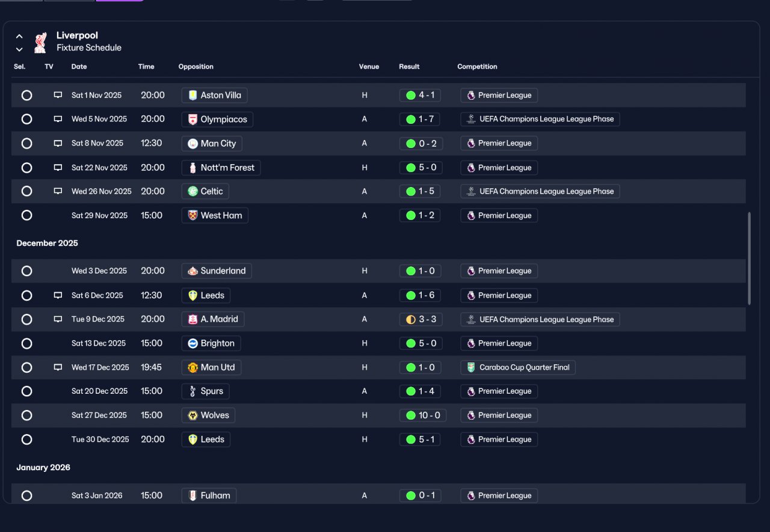
Task: Click the down chevron beside Liverpool
Action: point(19,49)
